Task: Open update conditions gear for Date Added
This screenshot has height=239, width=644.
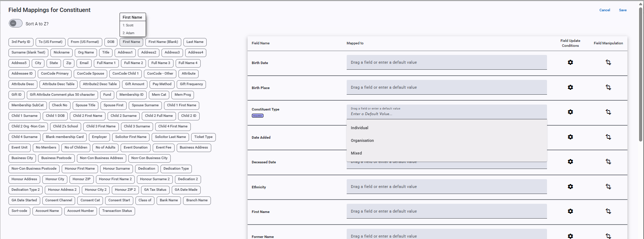Action: click(x=570, y=137)
